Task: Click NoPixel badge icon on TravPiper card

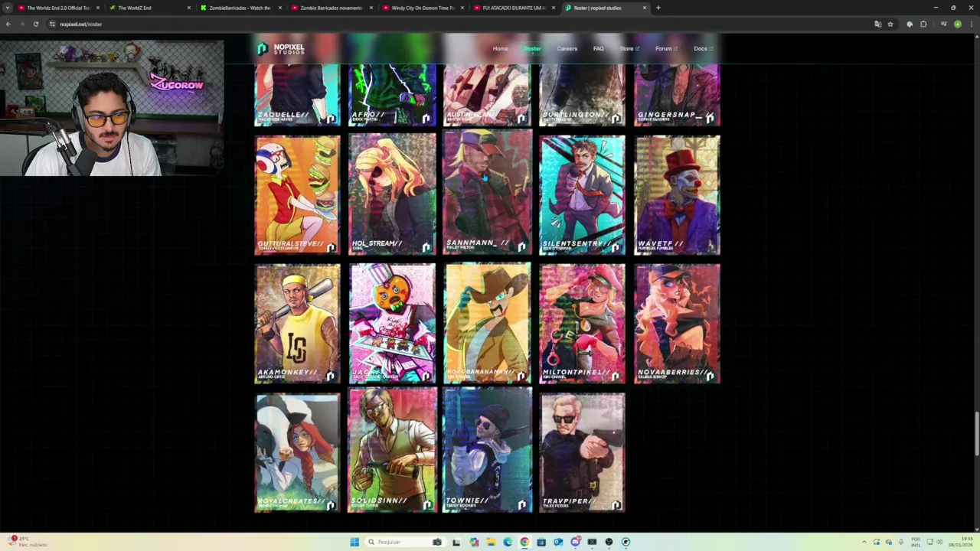Action: 616,504
